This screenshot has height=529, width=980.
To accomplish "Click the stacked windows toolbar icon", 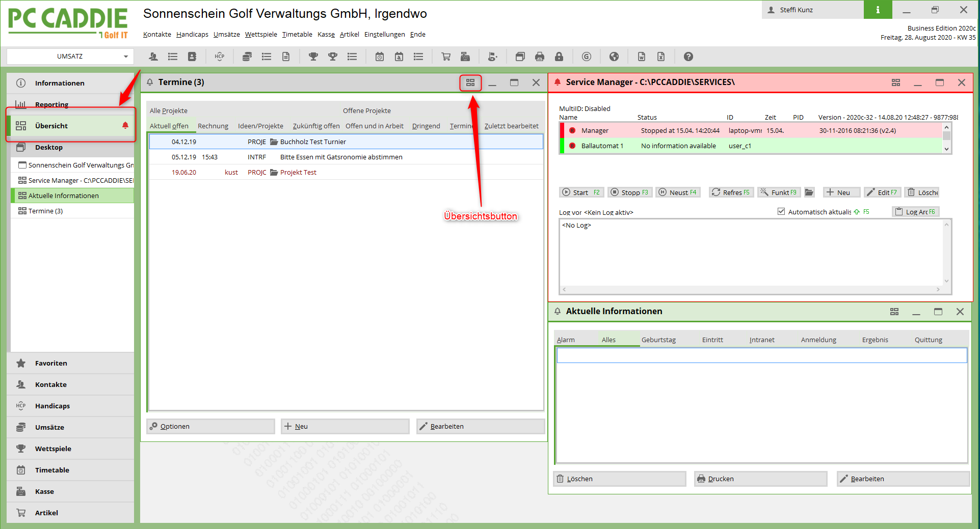I will point(520,57).
